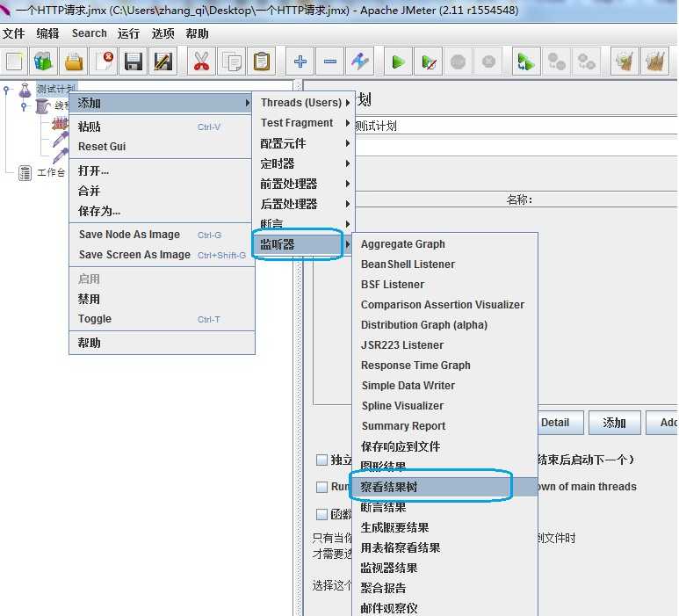Click the 名称 column header

click(519, 199)
